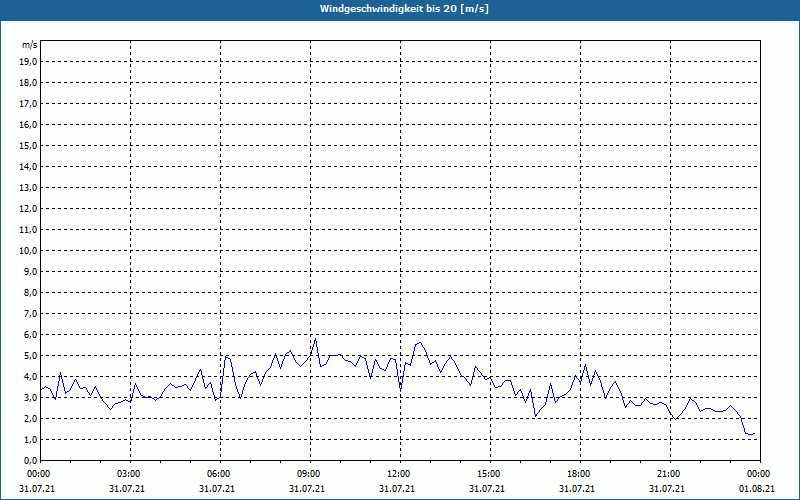The width and height of the screenshot is (800, 500).
Task: Click the 19,0 y-axis label
Action: point(28,62)
